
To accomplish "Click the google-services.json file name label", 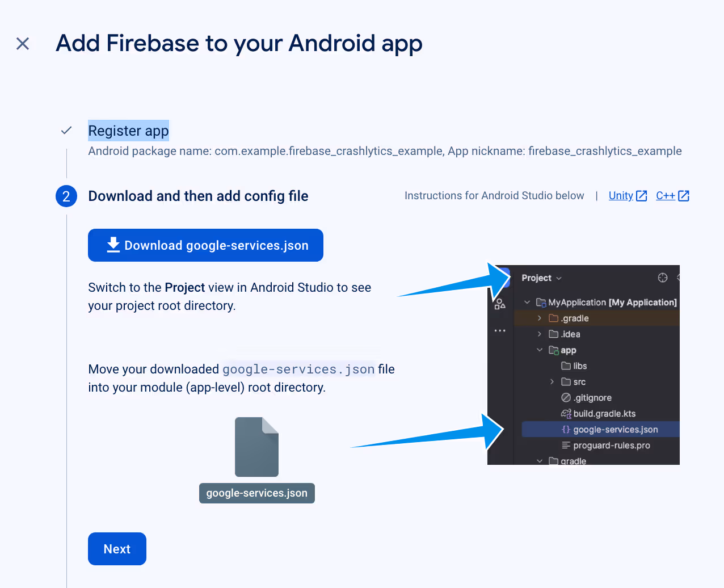I will point(257,493).
